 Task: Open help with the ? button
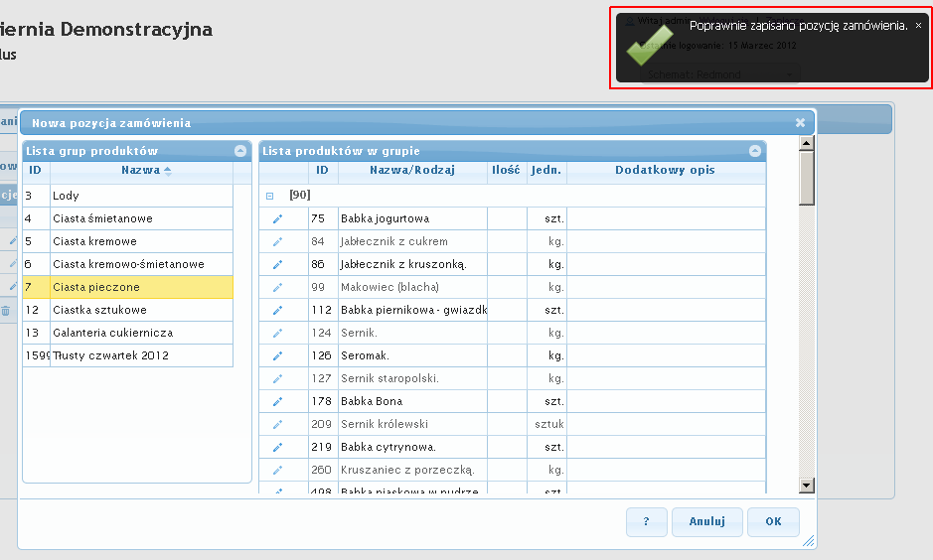pos(646,521)
